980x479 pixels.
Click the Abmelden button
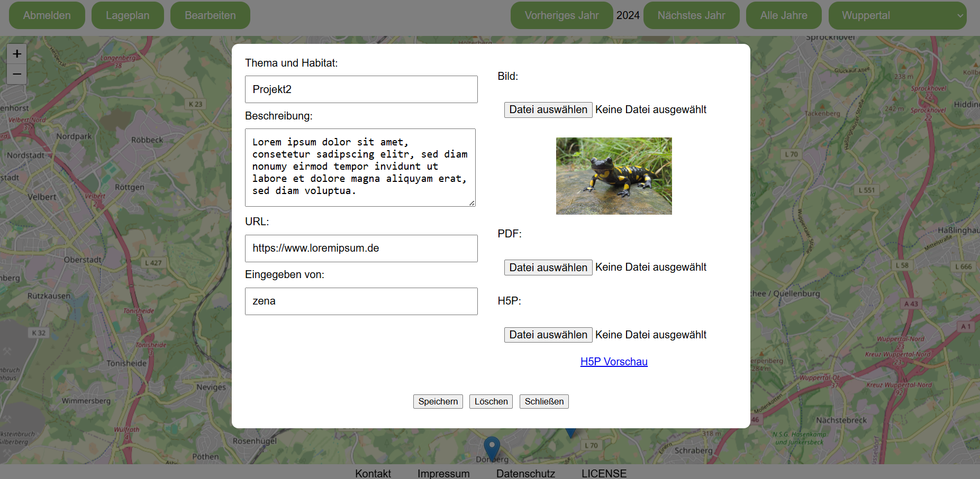(x=47, y=15)
